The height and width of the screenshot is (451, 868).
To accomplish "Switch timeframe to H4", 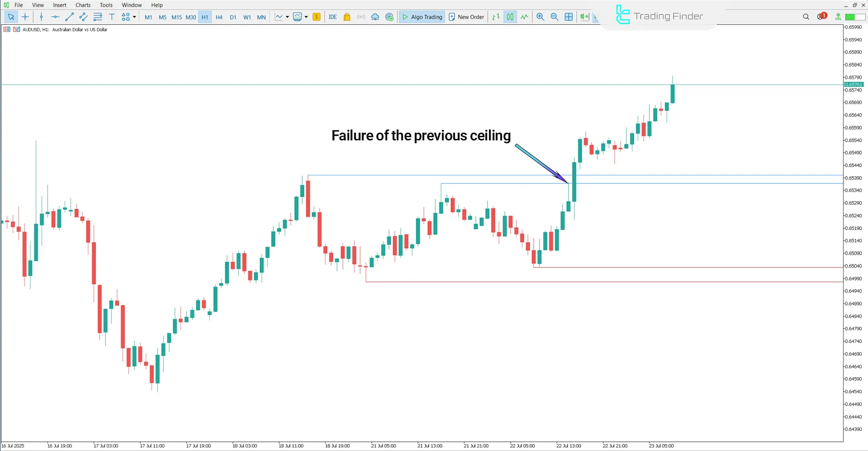I will (219, 17).
